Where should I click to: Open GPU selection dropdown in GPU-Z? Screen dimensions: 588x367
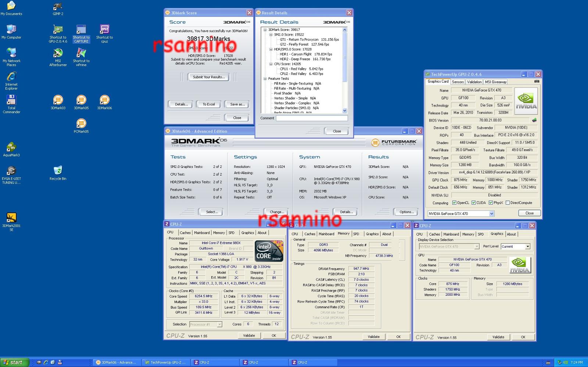pyautogui.click(x=491, y=213)
